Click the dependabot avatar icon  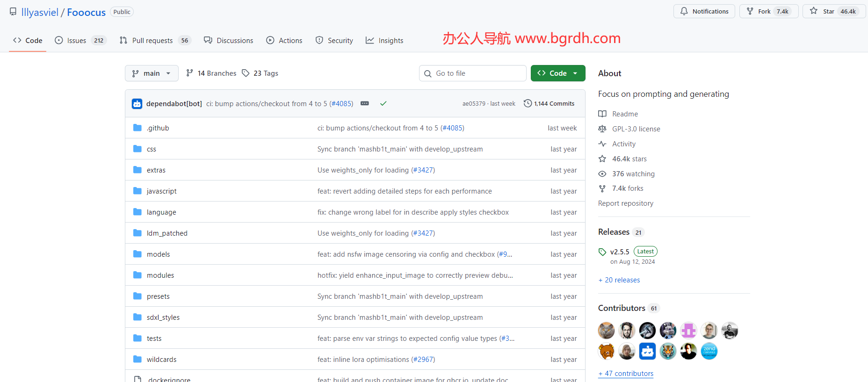[137, 104]
